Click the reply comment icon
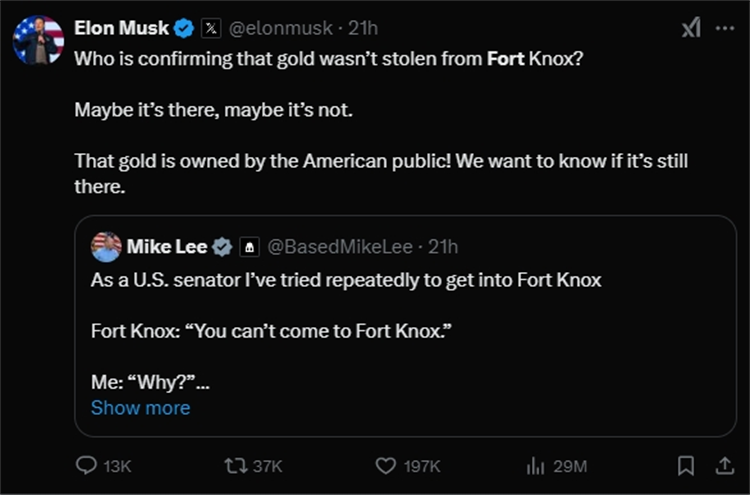750x495 pixels. 88,466
